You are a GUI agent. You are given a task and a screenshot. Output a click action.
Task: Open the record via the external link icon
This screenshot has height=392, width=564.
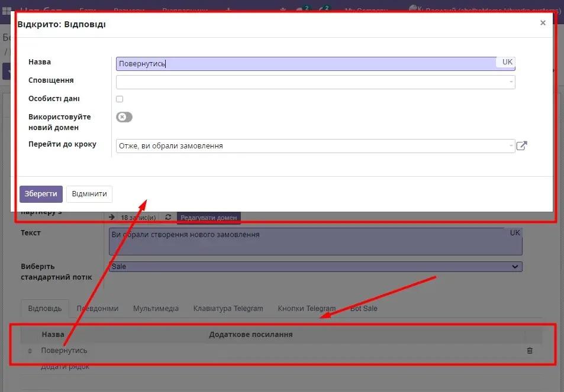click(521, 145)
